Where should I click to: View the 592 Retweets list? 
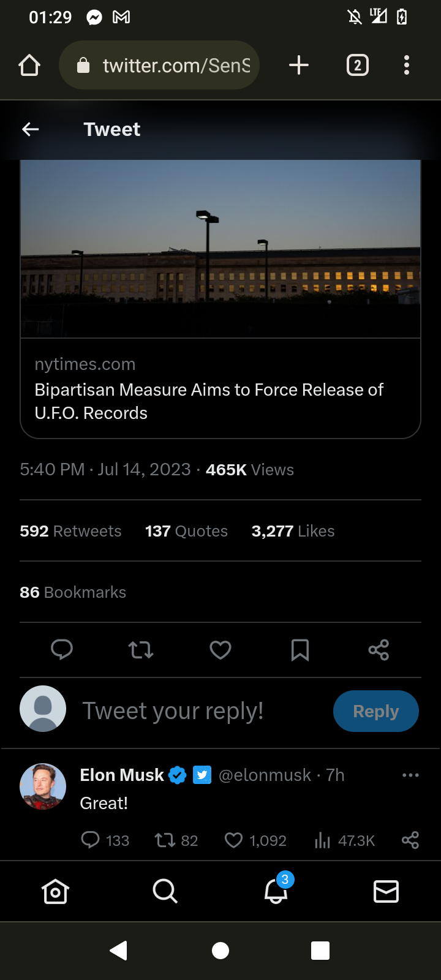pyautogui.click(x=70, y=531)
